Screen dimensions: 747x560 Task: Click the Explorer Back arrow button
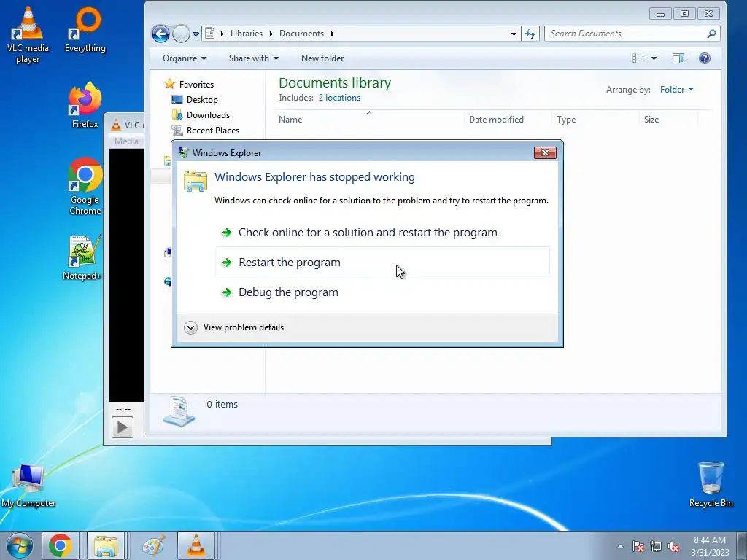click(161, 34)
